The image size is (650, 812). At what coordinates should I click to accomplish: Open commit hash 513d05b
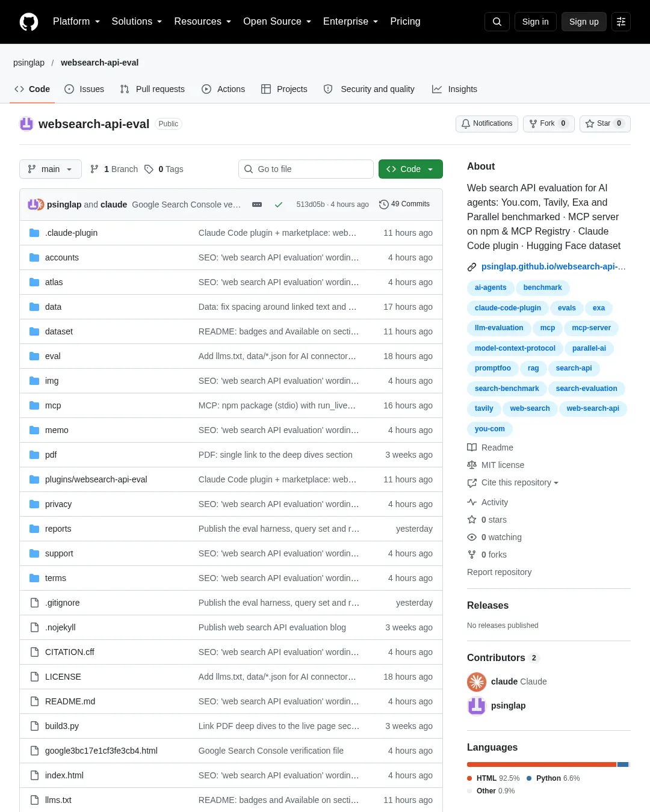click(311, 205)
